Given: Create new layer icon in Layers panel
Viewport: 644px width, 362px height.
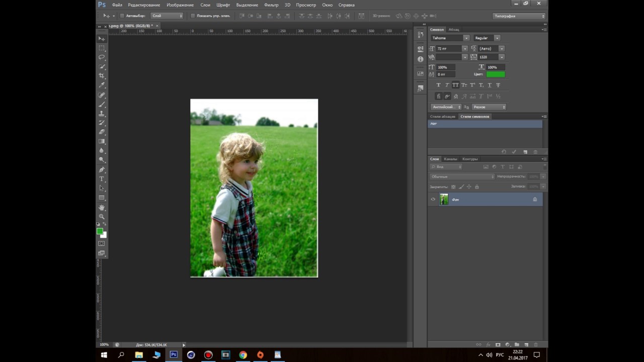Looking at the screenshot, I should tap(526, 344).
